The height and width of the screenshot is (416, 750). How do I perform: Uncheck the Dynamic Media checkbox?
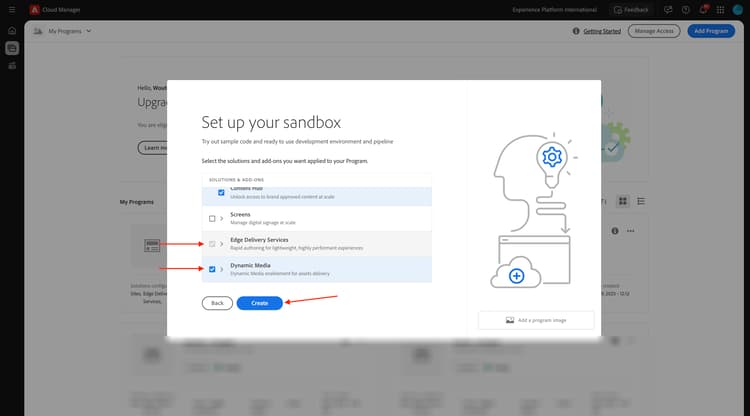[x=212, y=269]
